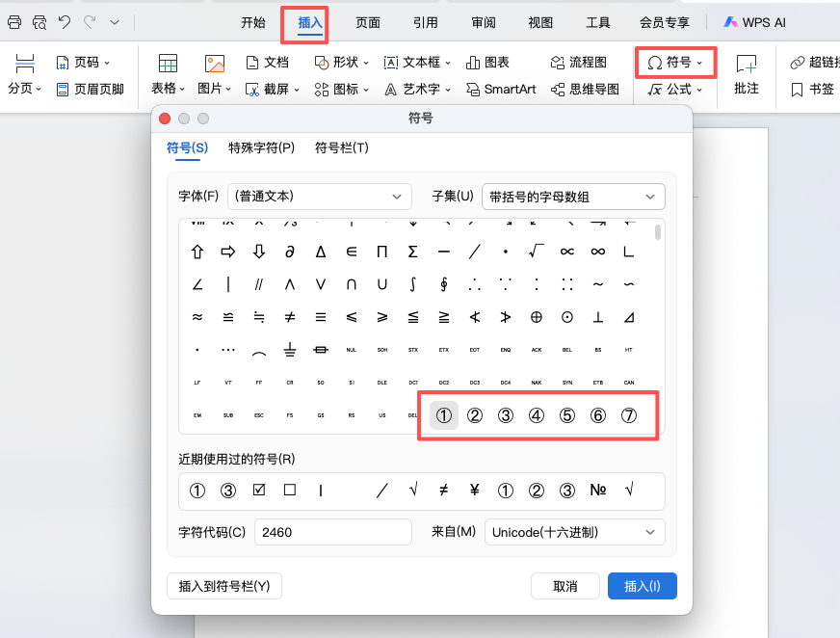Open the 艺术字 word art dropdown
Screen dimensions: 840x638
coord(417,89)
